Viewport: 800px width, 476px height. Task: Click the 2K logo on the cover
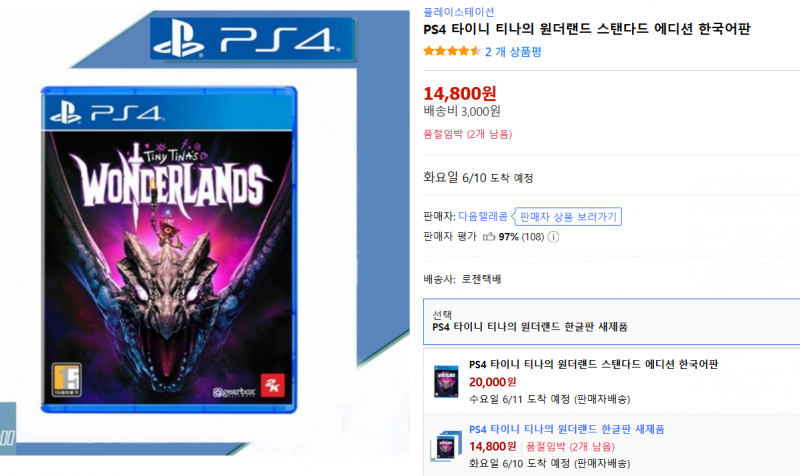[272, 386]
